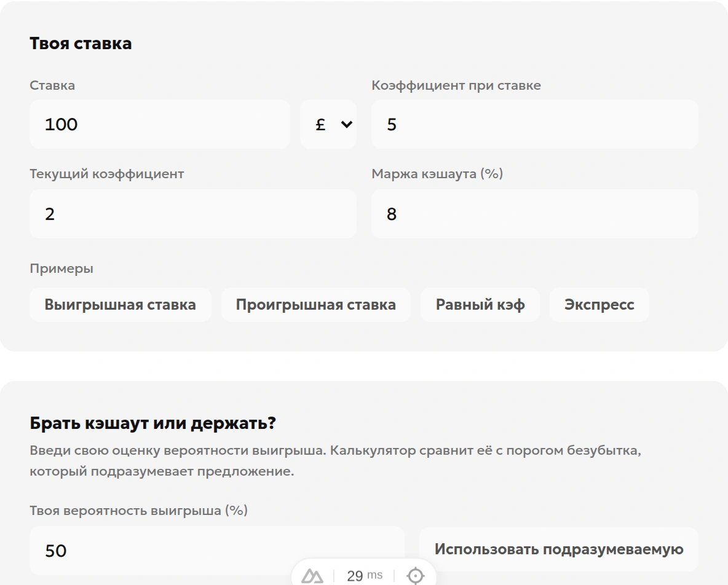Image resolution: width=728 pixels, height=585 pixels.
Task: Click the Ставка label
Action: pos(52,85)
